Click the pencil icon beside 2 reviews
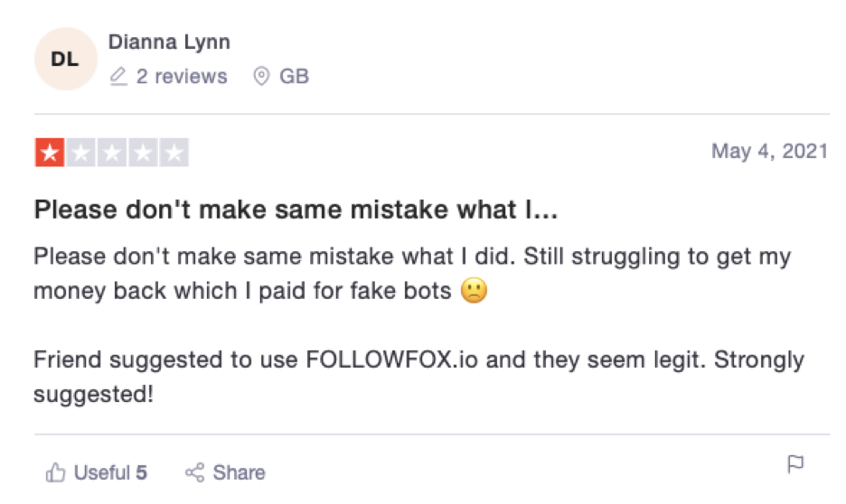Viewport: 846px width, 504px height. pos(117,77)
